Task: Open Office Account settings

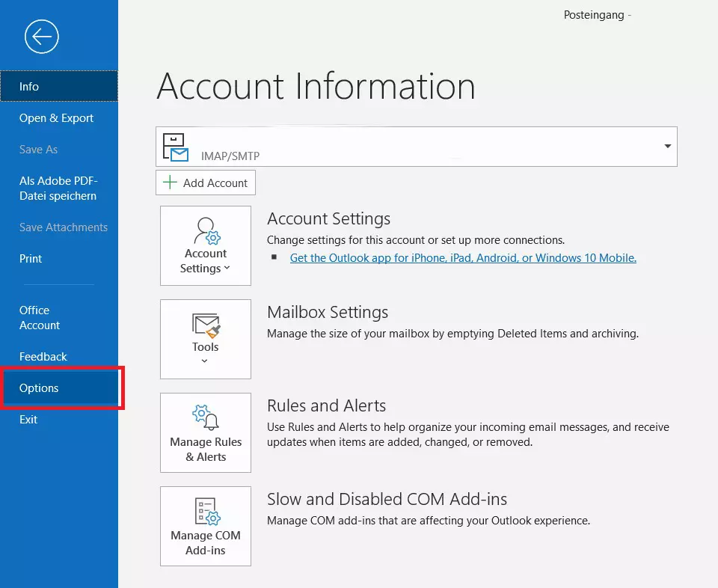Action: (x=37, y=317)
